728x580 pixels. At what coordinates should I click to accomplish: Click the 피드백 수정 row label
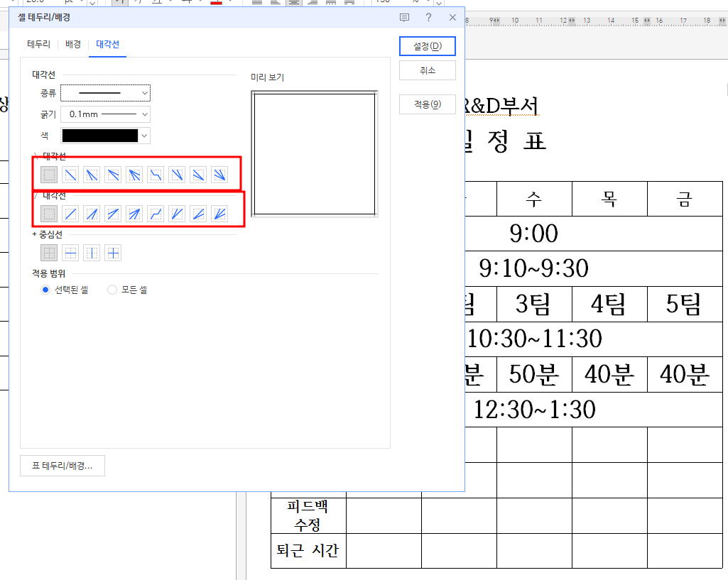[x=308, y=515]
